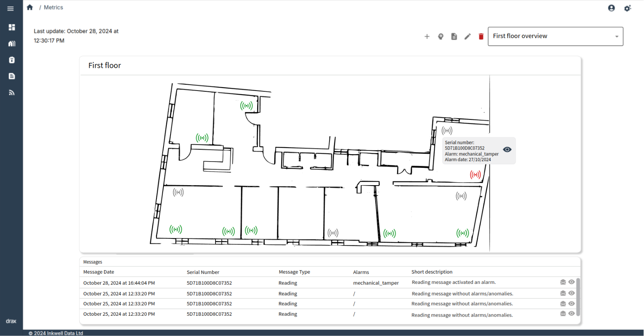The width and height of the screenshot is (644, 336).
Task: Click the drax logo at bottom left
Action: [x=11, y=321]
